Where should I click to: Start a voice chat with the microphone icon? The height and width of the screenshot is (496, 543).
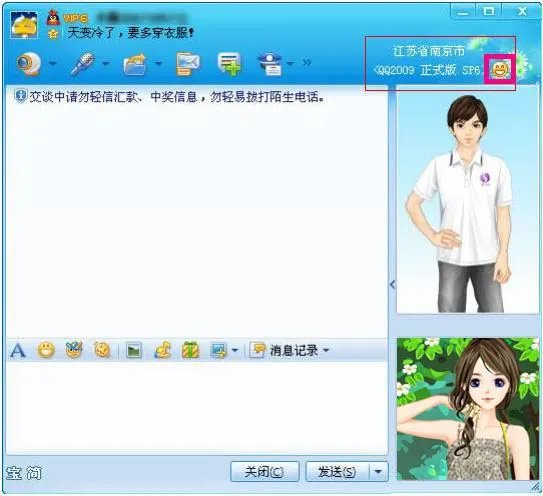(x=82, y=63)
